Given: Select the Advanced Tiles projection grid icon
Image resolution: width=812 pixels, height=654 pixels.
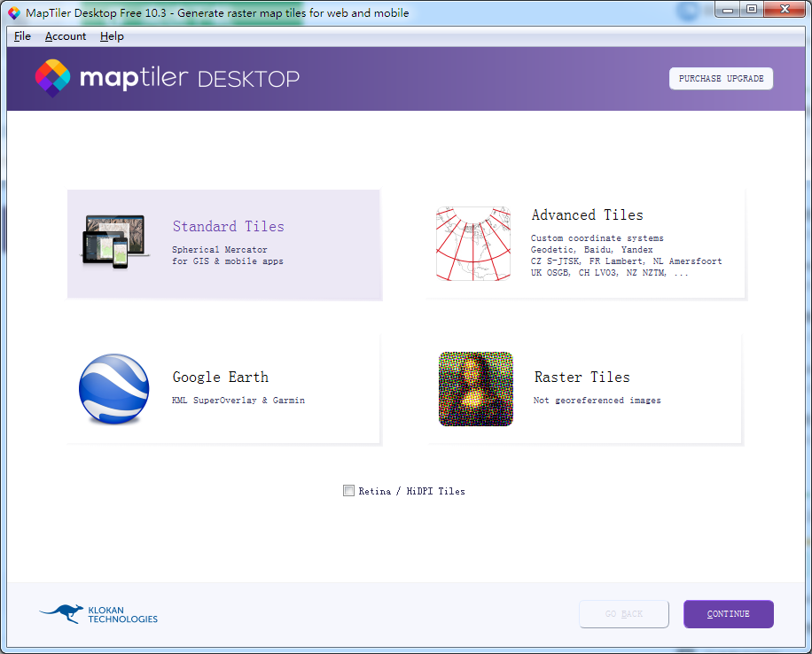Looking at the screenshot, I should point(473,244).
